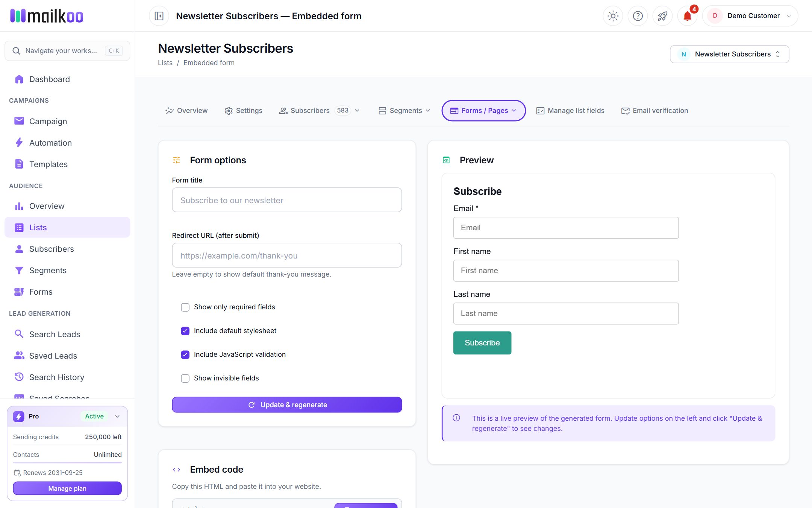812x508 pixels.
Task: Toggle light/dark theme sun icon
Action: (613, 16)
